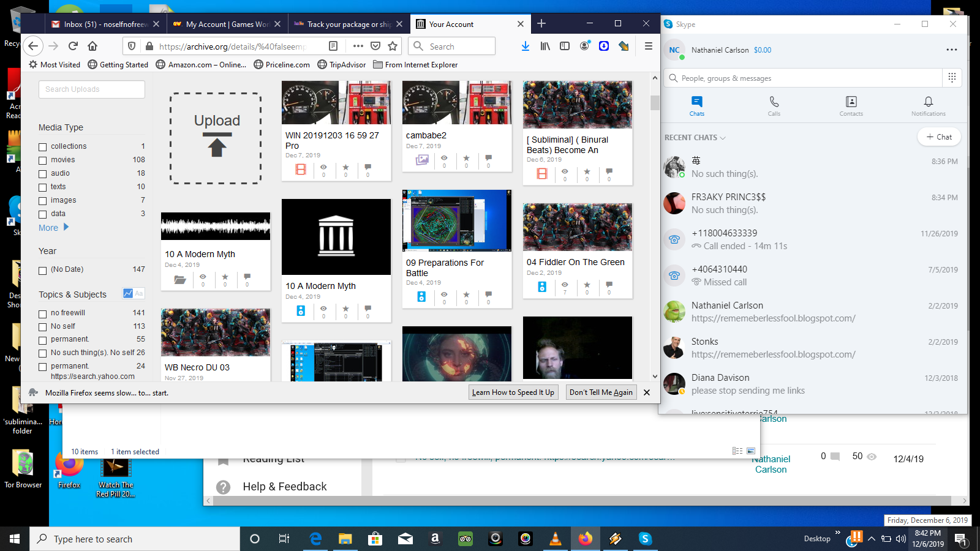Save page to Pocket icon
Screen dimensions: 980x551
(x=375, y=46)
